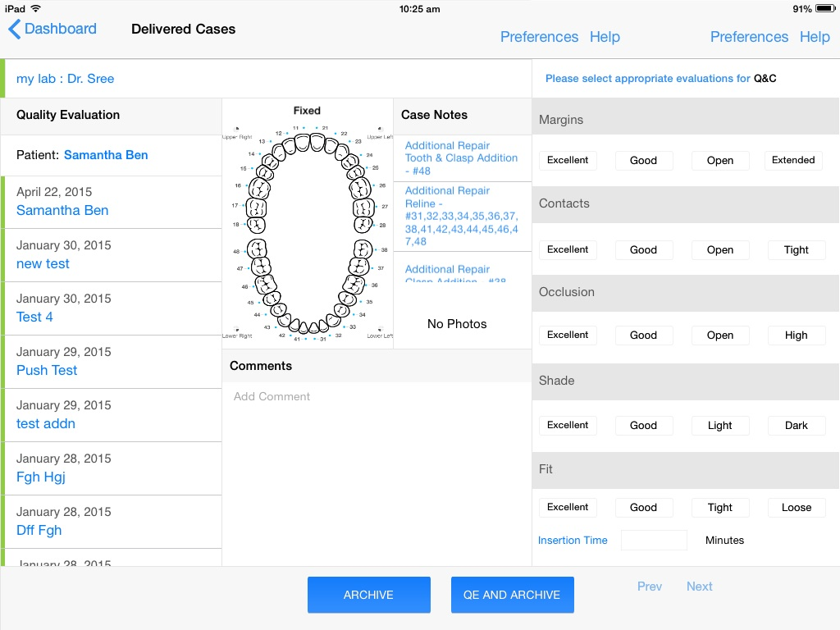Go to Prev evaluation case
The image size is (840, 630).
650,587
